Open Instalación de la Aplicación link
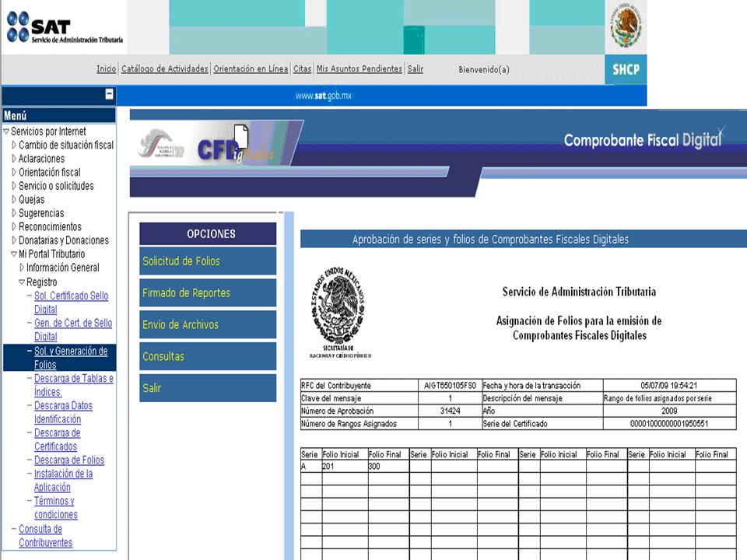This screenshot has width=747, height=560. [63, 481]
